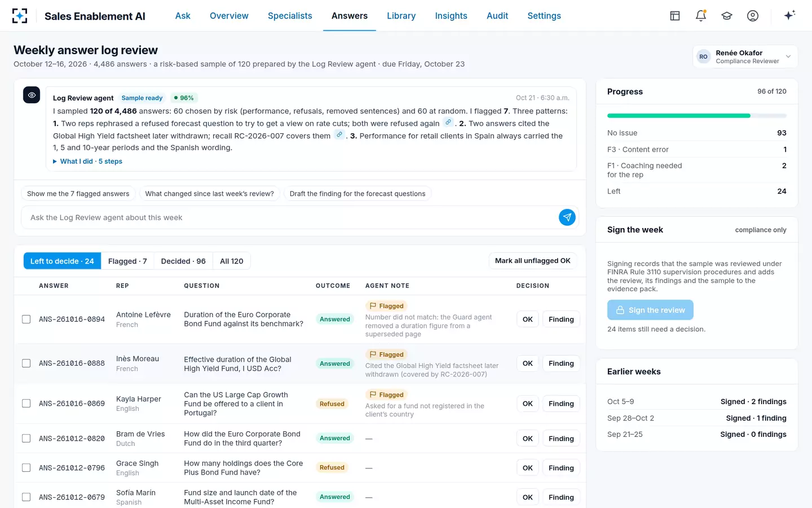Select the checkbox for ANS-261016-0888

(x=27, y=364)
